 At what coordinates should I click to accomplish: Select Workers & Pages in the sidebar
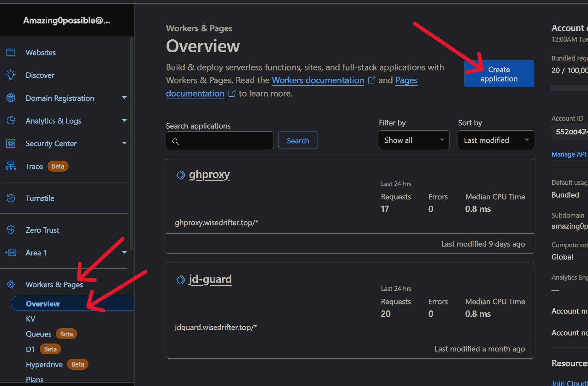click(x=54, y=284)
